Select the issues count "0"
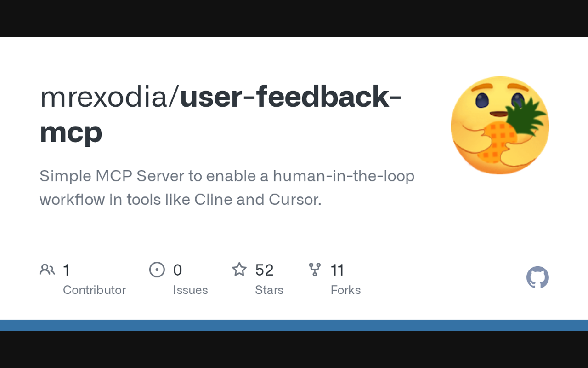The image size is (588, 368). 177,270
